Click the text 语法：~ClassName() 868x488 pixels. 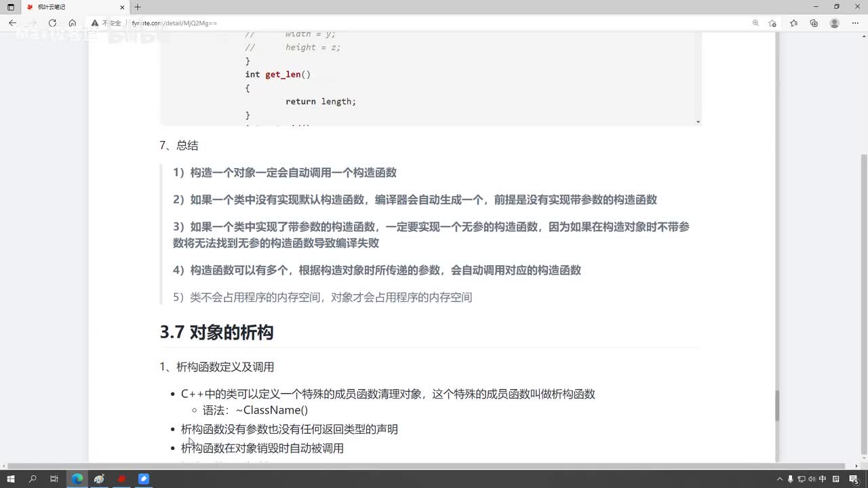255,410
